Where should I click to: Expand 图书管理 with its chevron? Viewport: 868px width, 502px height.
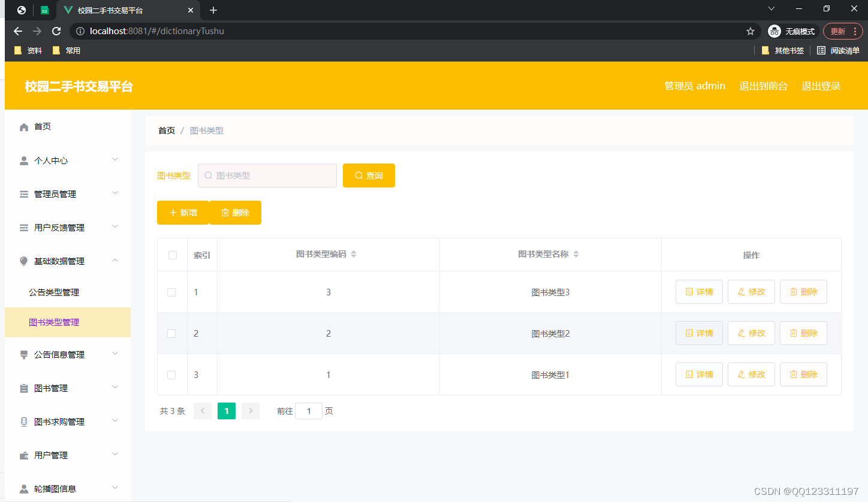pyautogui.click(x=115, y=387)
